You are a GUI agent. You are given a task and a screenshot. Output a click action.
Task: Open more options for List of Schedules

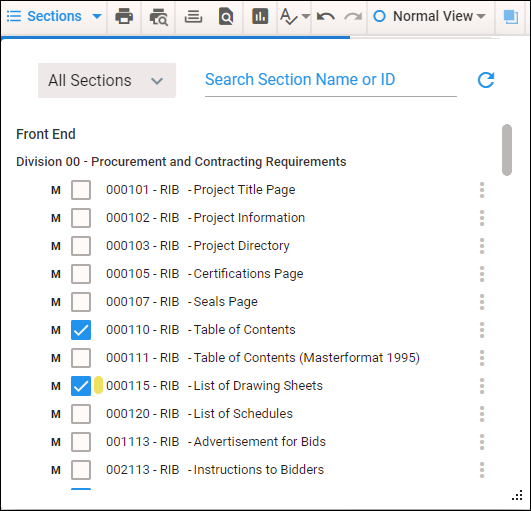pos(482,414)
